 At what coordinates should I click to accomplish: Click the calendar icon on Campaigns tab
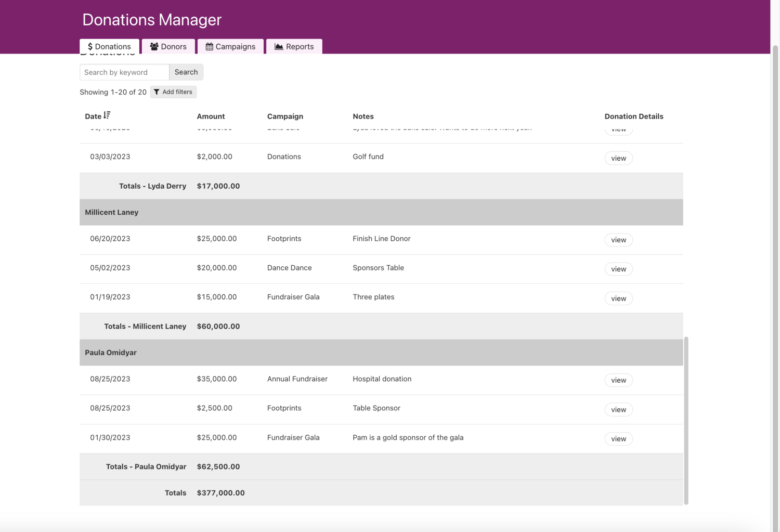point(209,47)
